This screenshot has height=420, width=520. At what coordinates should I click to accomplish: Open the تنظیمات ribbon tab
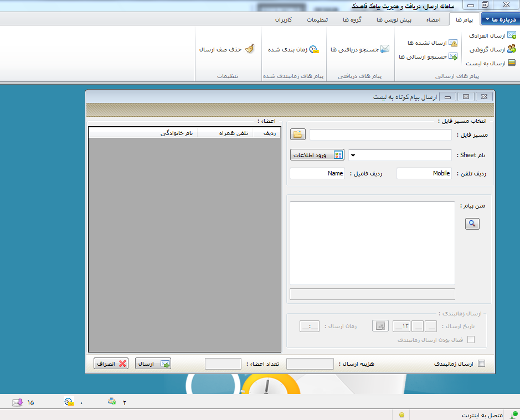click(318, 19)
